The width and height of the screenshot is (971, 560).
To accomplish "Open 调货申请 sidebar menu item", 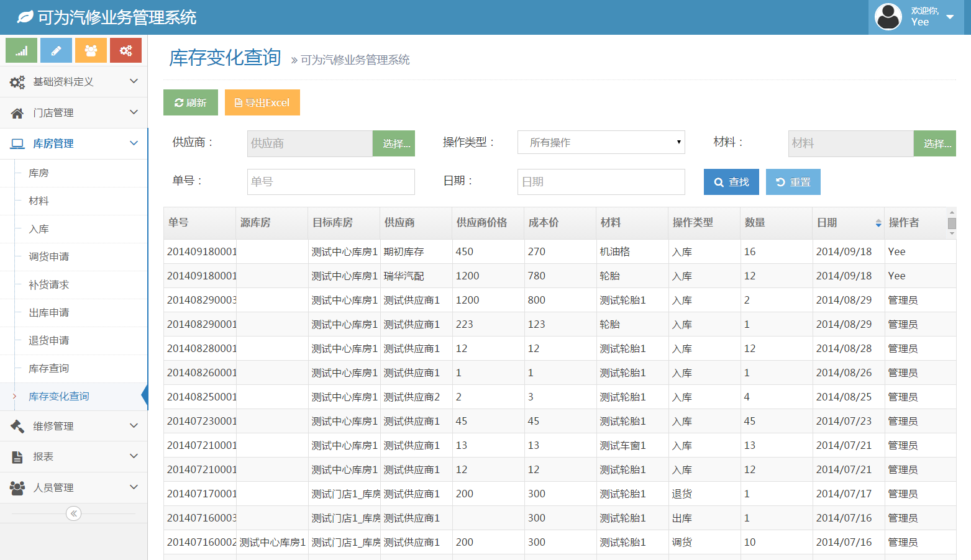I will coord(49,257).
